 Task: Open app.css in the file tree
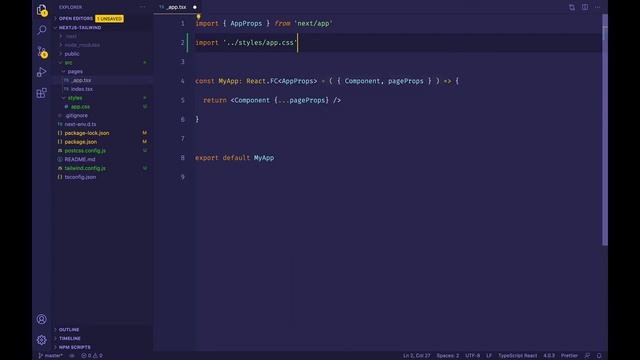[80, 107]
